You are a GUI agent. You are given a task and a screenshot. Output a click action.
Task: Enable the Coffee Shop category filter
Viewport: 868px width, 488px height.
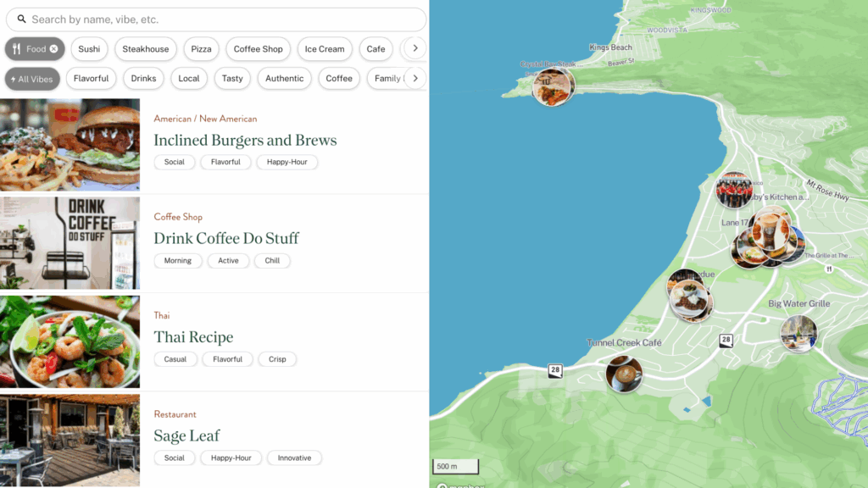259,49
